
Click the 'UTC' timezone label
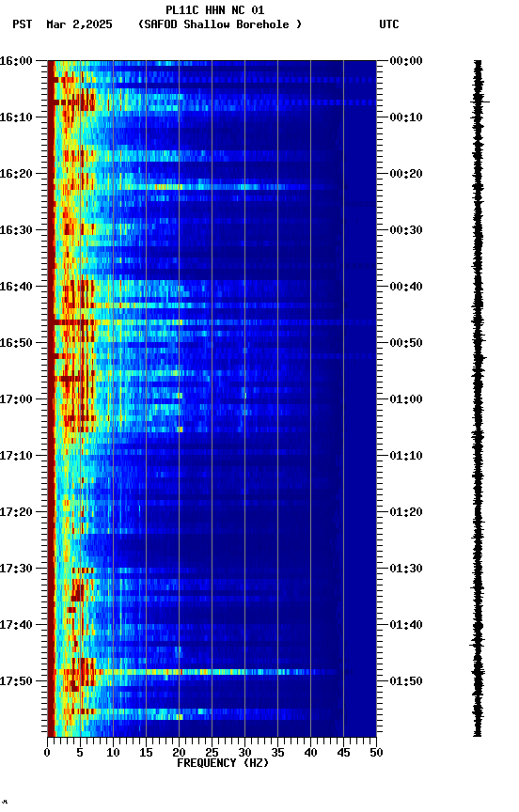[389, 24]
